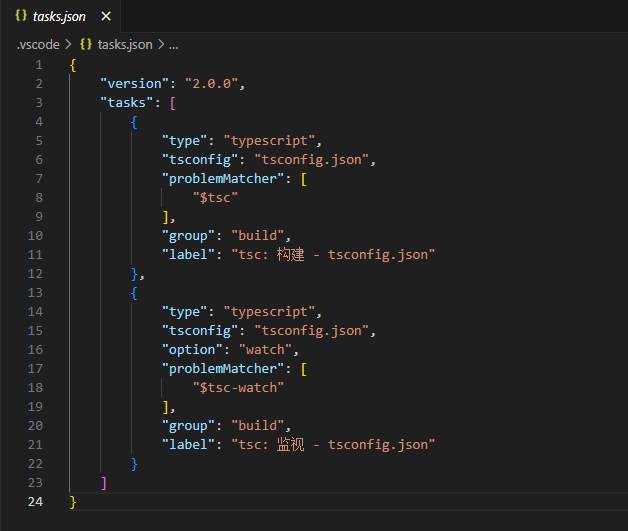The width and height of the screenshot is (628, 531).
Task: Click the closing brace on line 24
Action: pyautogui.click(x=73, y=502)
